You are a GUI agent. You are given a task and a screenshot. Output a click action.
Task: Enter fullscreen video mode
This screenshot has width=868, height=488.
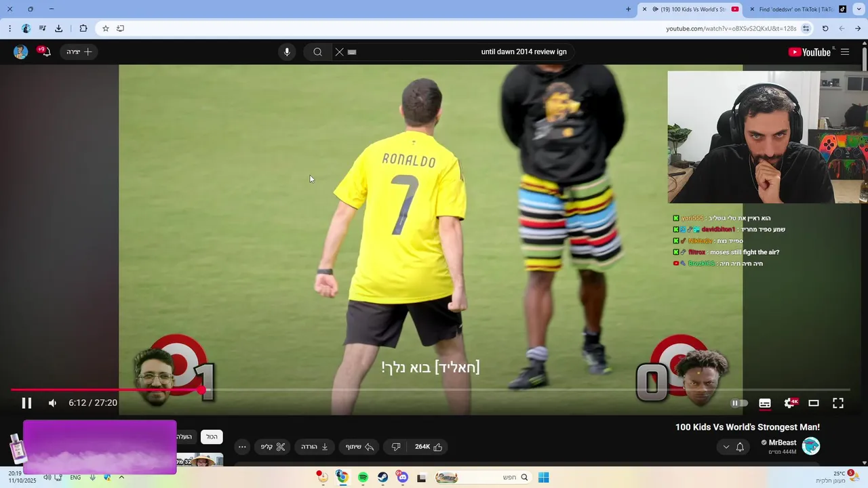click(838, 403)
